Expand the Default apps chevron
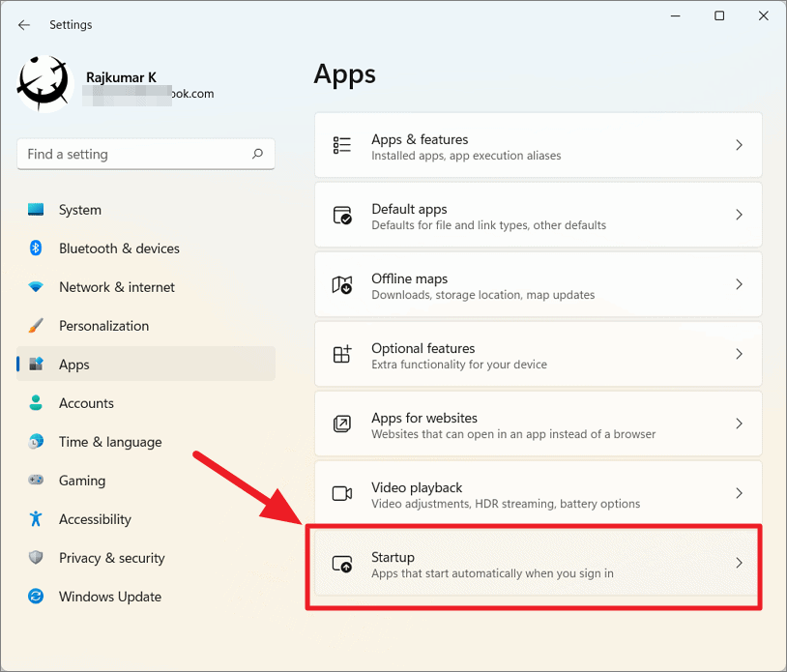Image resolution: width=787 pixels, height=672 pixels. click(739, 215)
